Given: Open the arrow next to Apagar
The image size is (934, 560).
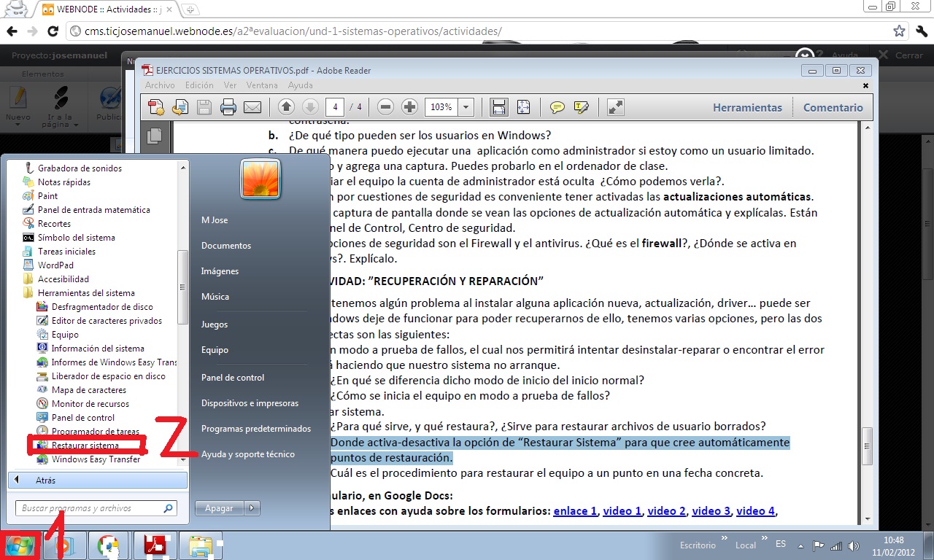Looking at the screenshot, I should tap(252, 508).
